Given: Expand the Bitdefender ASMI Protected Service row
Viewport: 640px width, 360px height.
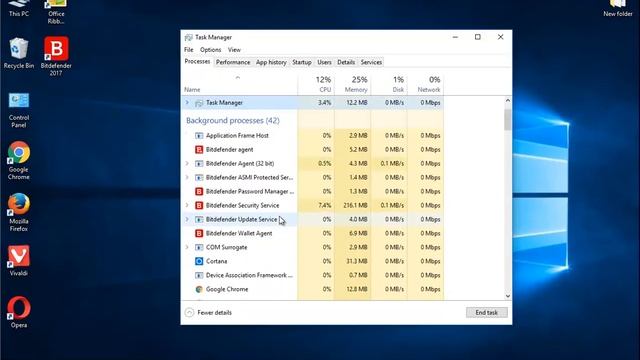Looking at the screenshot, I should (x=187, y=177).
